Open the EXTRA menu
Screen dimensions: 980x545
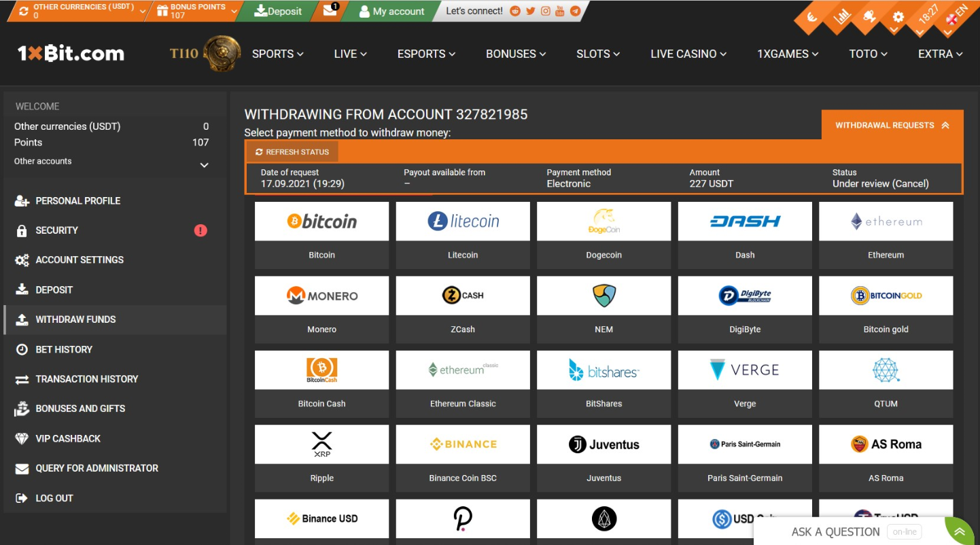[x=940, y=54]
